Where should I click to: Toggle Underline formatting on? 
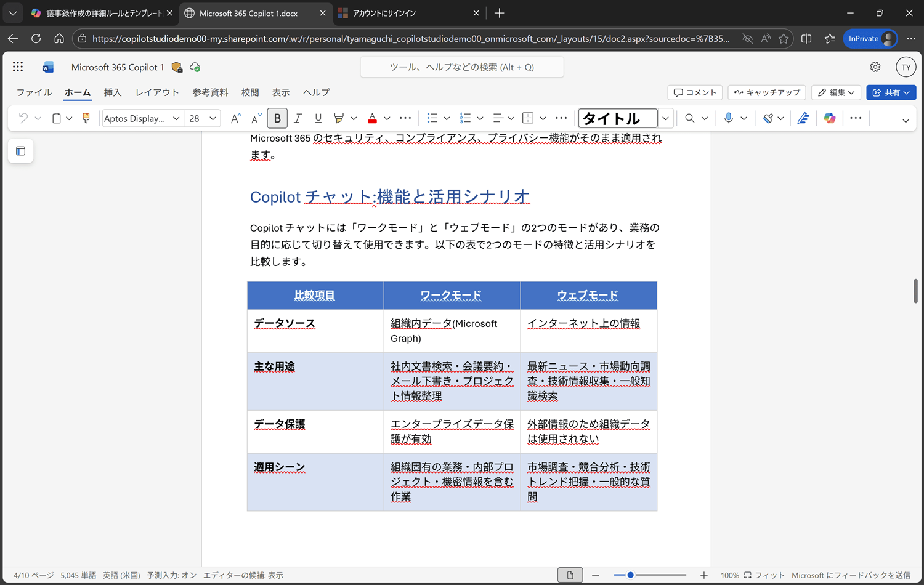pyautogui.click(x=318, y=118)
